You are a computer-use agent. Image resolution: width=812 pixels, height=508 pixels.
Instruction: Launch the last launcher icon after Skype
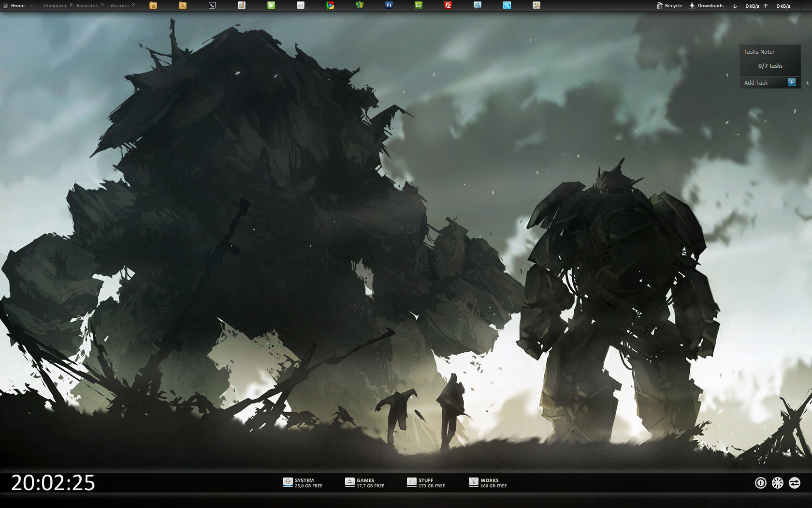[x=536, y=5]
